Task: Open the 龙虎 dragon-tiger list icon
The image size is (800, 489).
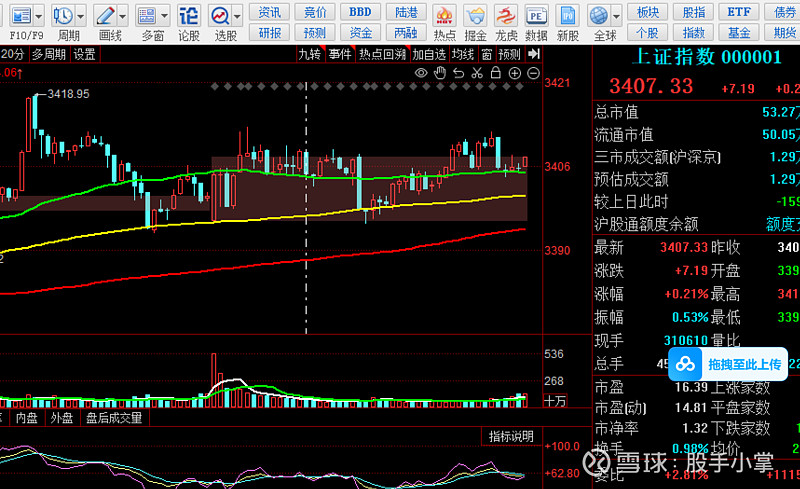Action: coord(506,16)
